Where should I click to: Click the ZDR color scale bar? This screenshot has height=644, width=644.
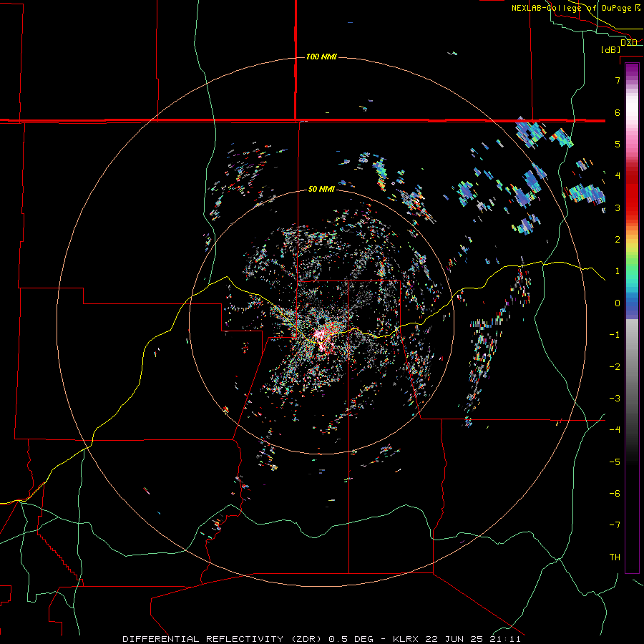632,318
